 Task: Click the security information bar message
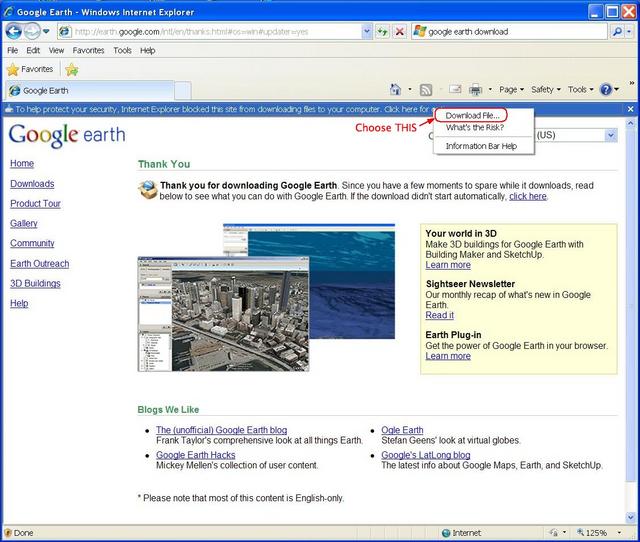coord(222,109)
